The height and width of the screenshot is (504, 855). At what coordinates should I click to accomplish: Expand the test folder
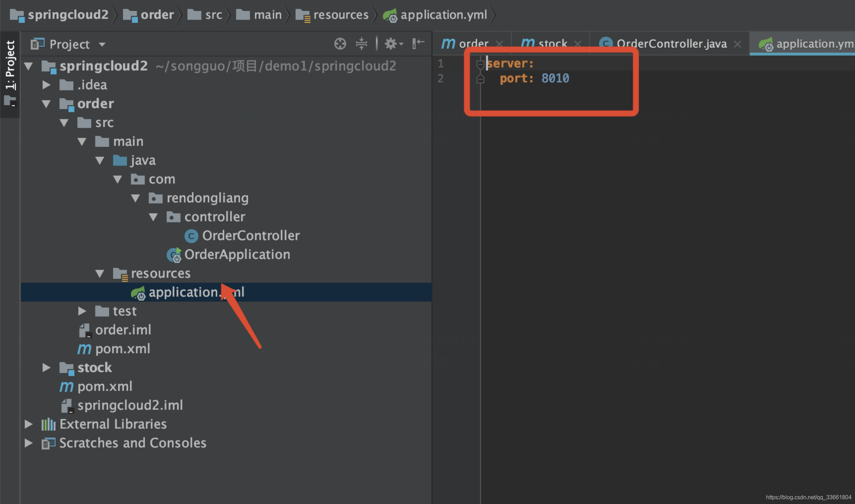[x=82, y=311]
